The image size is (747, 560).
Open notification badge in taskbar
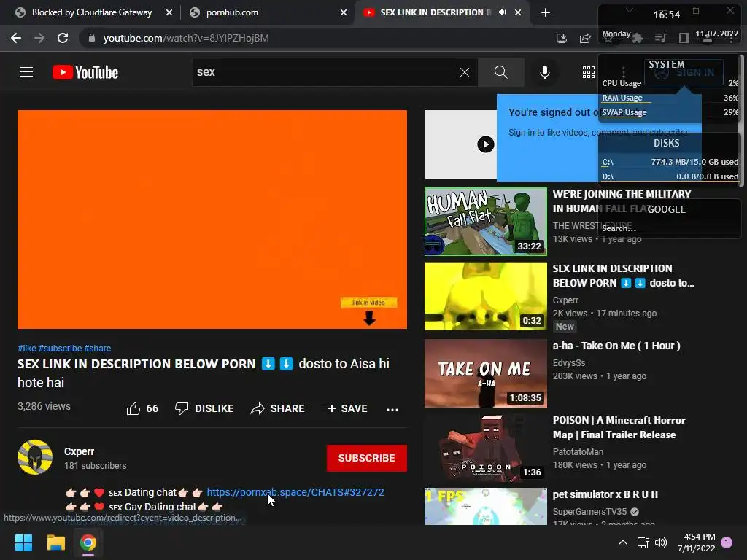tap(727, 542)
